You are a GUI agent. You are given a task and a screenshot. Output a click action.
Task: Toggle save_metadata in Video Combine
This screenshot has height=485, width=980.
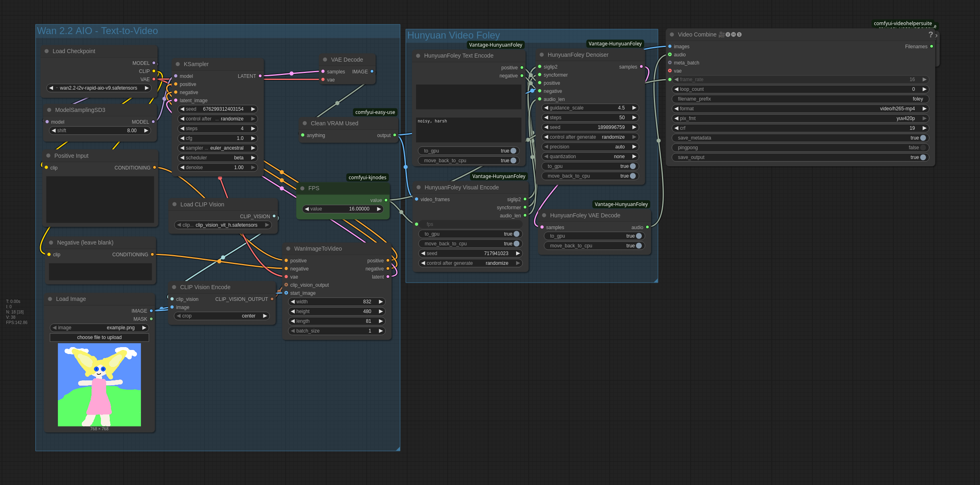pos(922,138)
